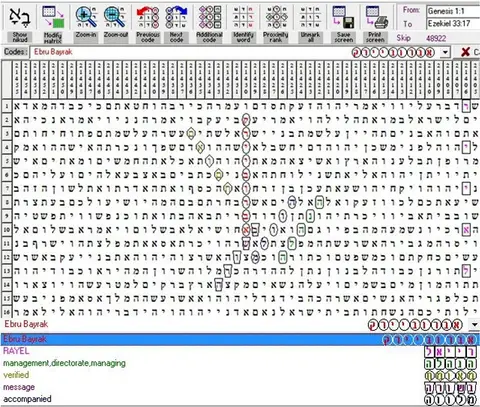
Task: Click matrix row number 16
Action: 7,312
